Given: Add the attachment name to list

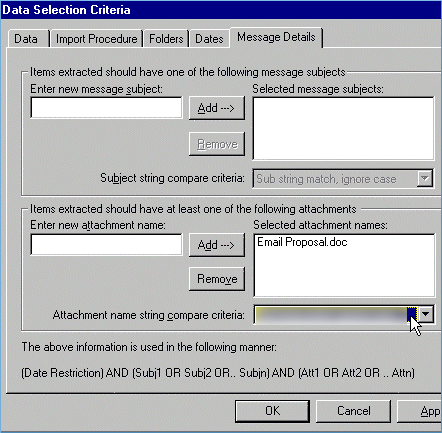Looking at the screenshot, I should tap(217, 245).
